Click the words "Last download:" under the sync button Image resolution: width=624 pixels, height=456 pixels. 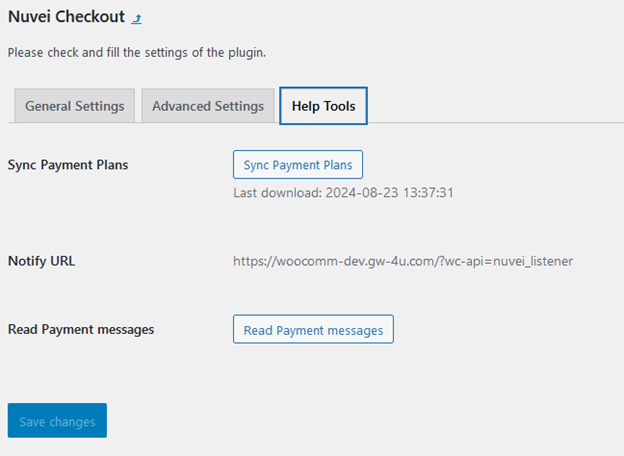pos(277,192)
